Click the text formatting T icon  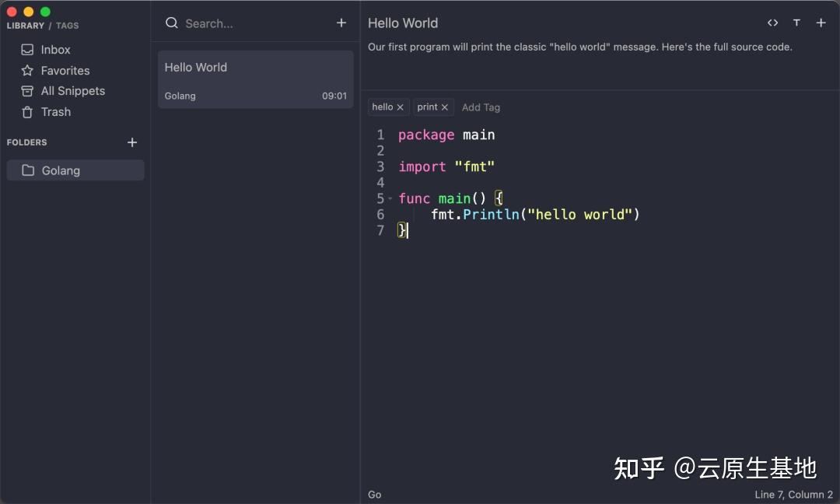[x=796, y=23]
